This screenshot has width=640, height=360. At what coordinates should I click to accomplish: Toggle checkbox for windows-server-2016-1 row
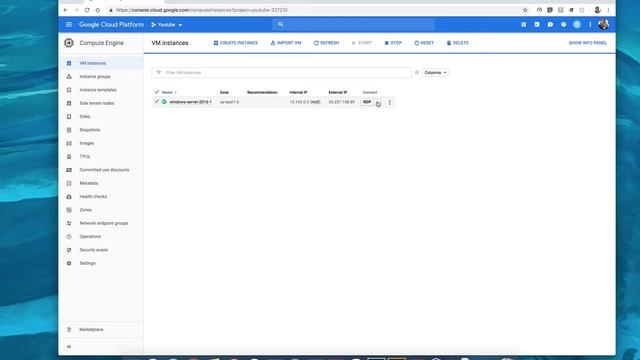click(157, 102)
